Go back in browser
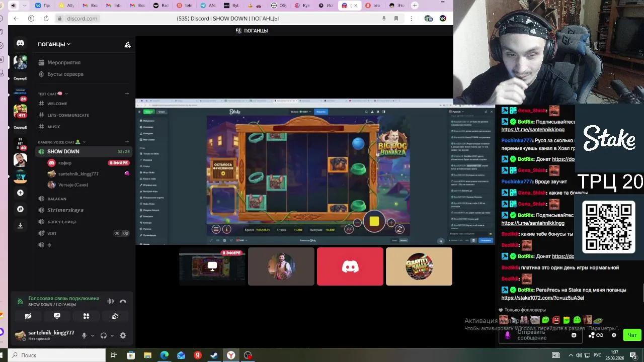The width and height of the screenshot is (644, 362). pos(16,19)
